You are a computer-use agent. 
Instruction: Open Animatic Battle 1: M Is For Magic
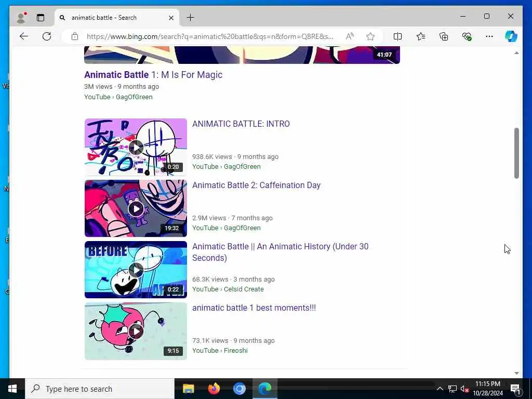coord(153,75)
